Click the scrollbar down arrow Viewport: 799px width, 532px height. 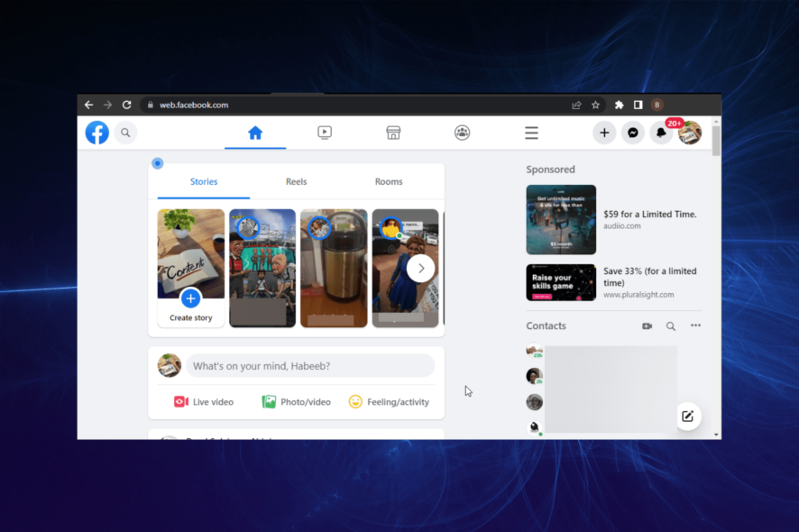pyautogui.click(x=716, y=435)
